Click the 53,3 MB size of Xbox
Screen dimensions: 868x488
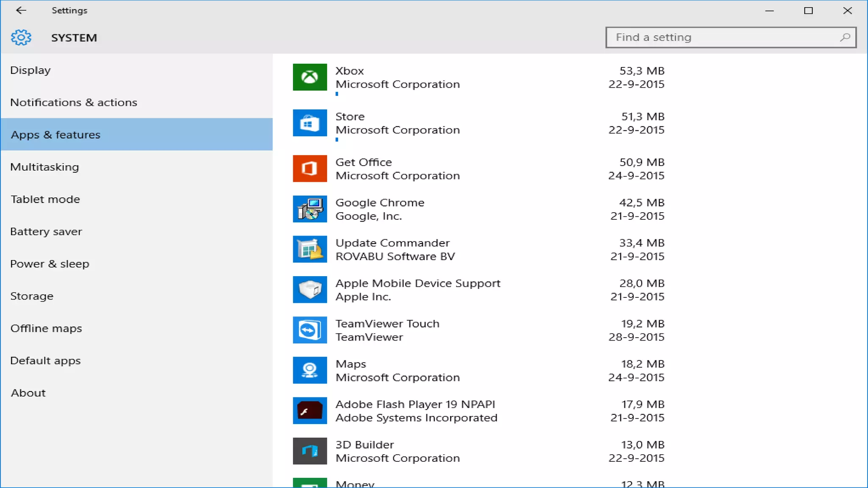pyautogui.click(x=642, y=71)
